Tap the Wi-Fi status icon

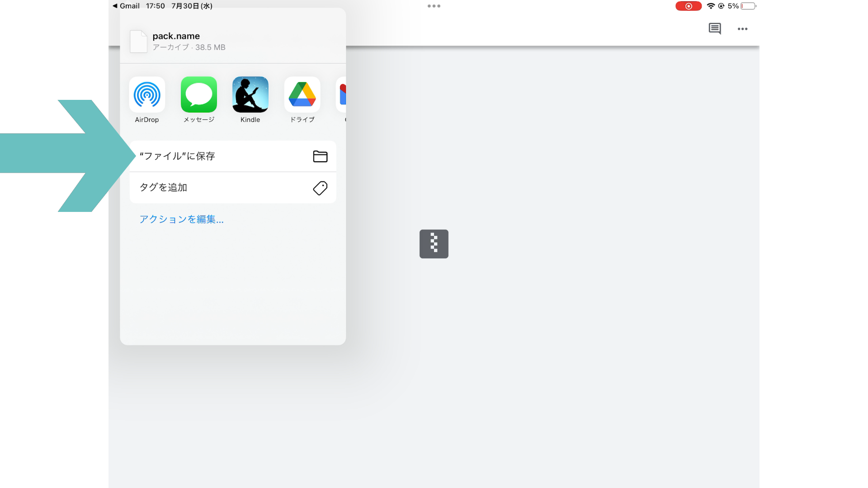[x=711, y=6]
